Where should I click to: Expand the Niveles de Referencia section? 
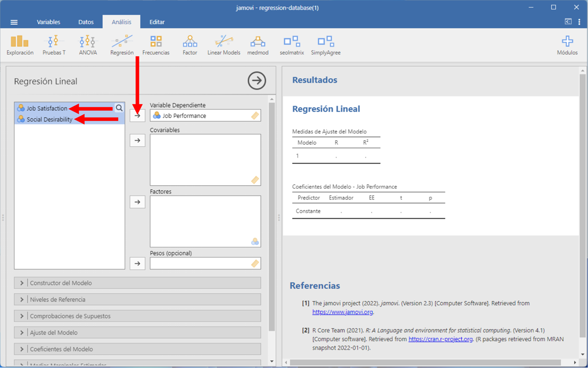click(x=138, y=300)
